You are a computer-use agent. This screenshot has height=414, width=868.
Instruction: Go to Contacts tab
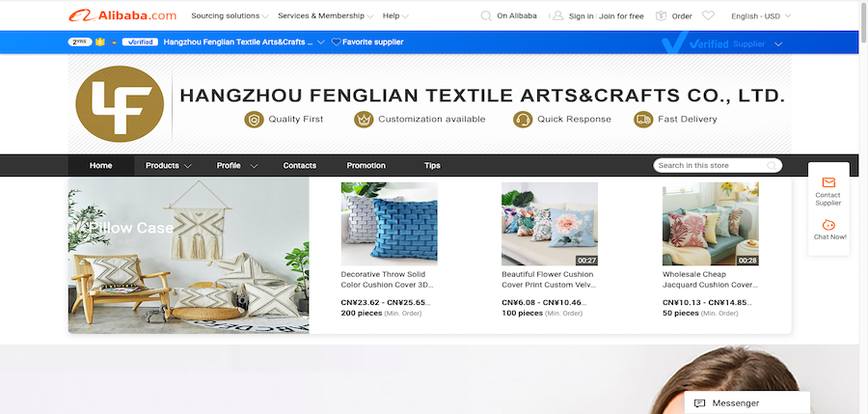pos(300,166)
